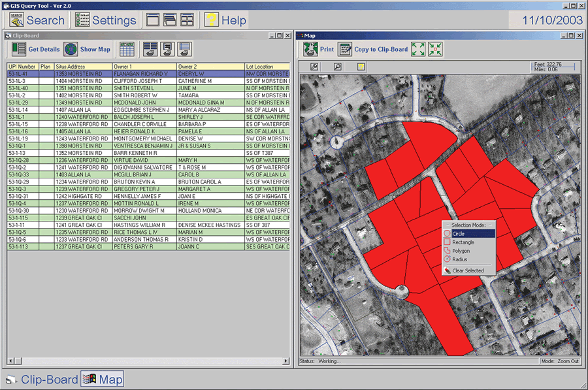
Task: Select owner PETERS GARY R
Action: (144, 247)
